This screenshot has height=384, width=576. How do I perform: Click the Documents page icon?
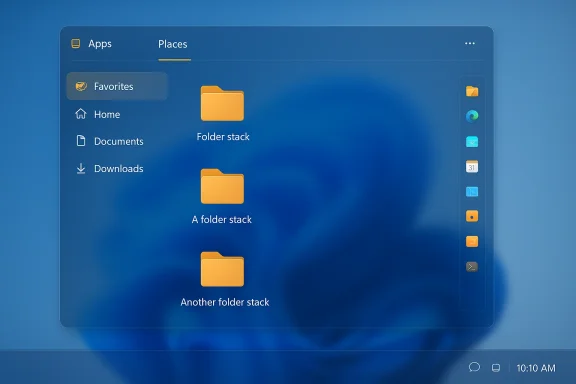81,141
